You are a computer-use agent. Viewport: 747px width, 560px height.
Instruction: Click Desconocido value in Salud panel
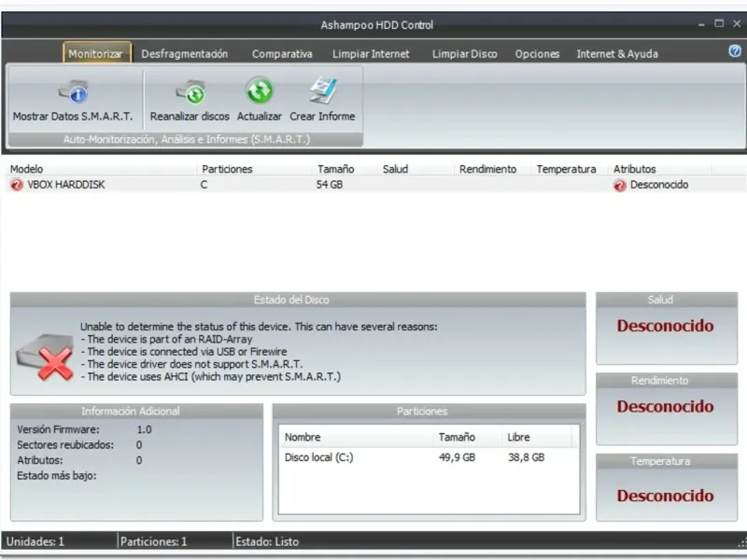pos(665,326)
